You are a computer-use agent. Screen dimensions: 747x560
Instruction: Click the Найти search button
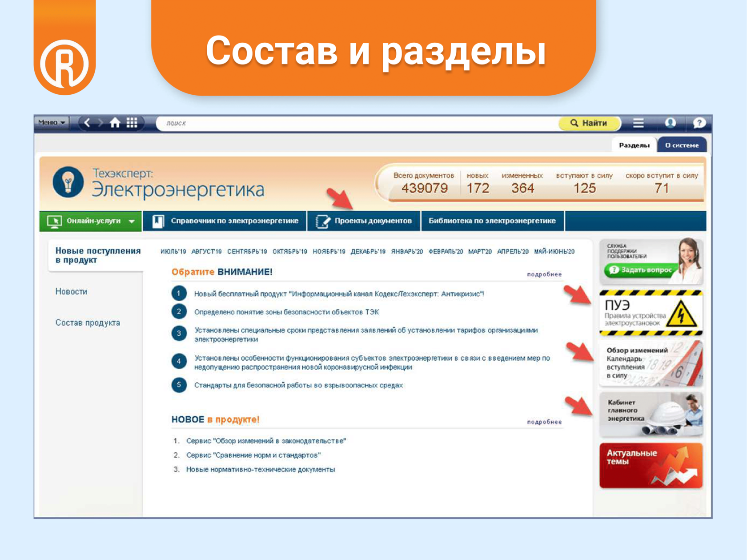coord(589,123)
